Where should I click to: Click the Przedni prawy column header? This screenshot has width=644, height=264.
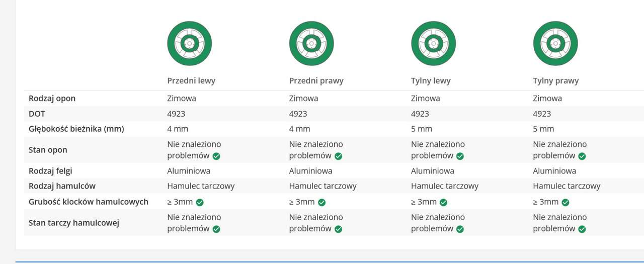tap(316, 80)
